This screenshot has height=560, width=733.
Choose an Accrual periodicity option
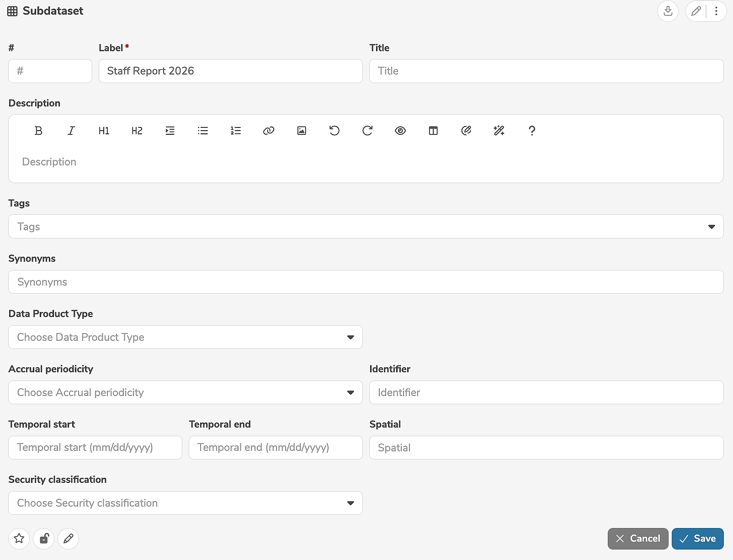click(185, 392)
